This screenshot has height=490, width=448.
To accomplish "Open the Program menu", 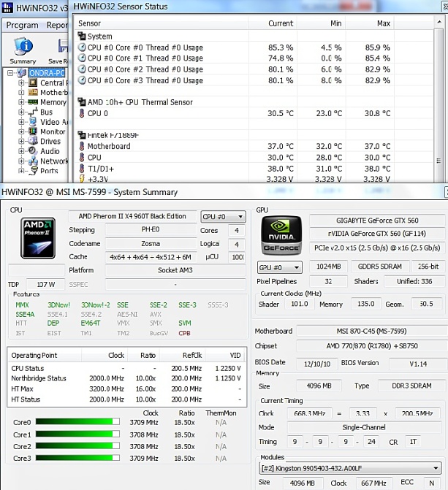I will point(22,25).
